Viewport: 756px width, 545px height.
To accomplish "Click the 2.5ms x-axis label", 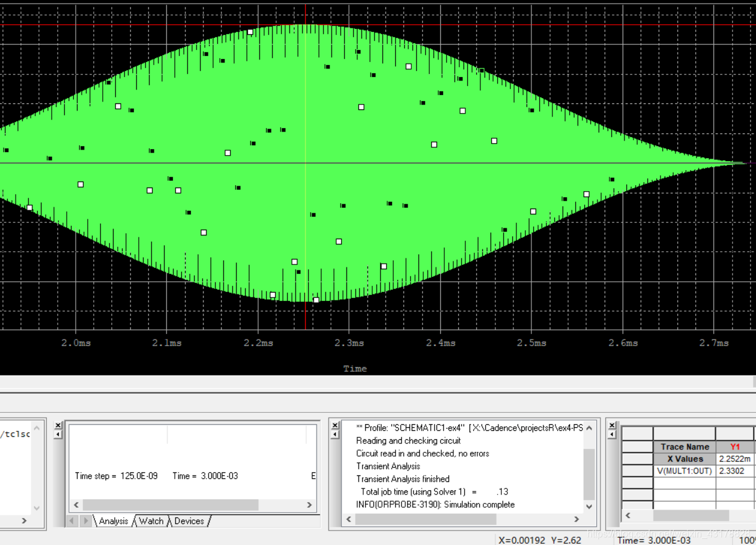I will pyautogui.click(x=532, y=343).
